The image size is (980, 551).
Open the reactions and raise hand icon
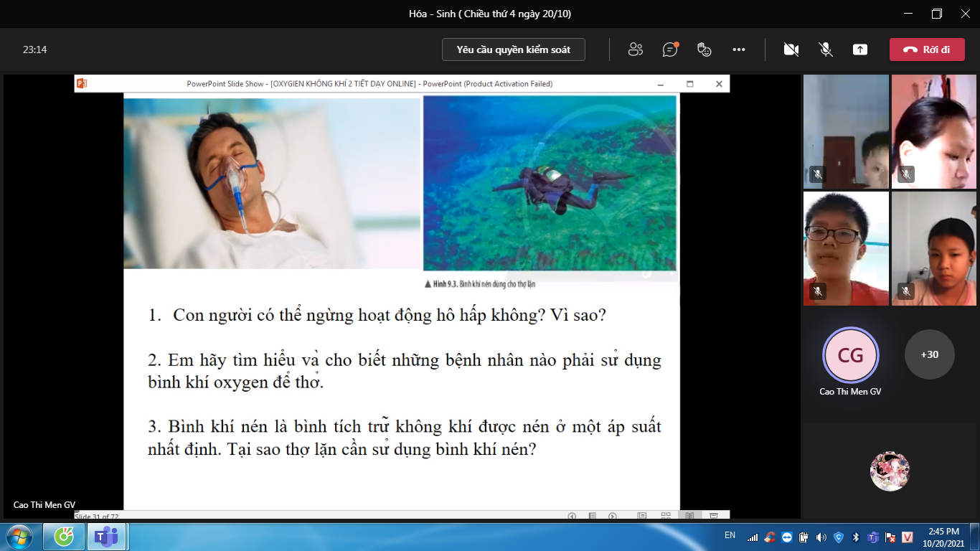tap(705, 50)
